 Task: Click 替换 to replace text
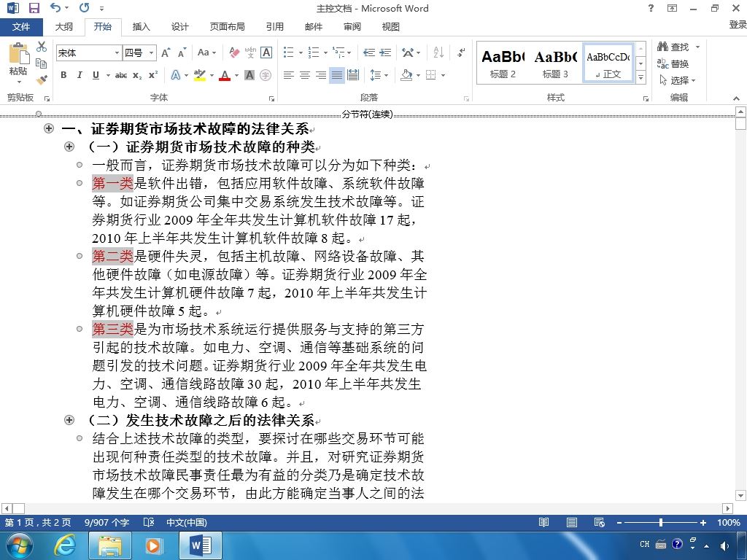point(673,63)
